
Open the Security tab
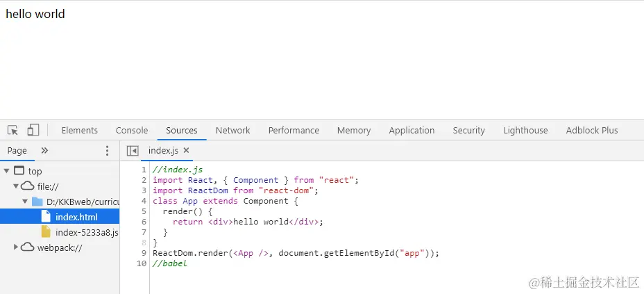click(468, 131)
